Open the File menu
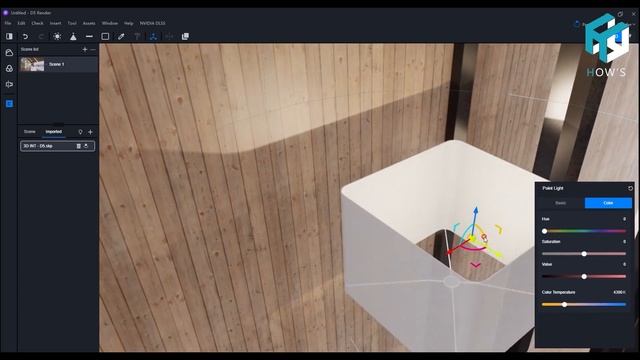Viewport: 640px width, 360px height. [x=8, y=23]
